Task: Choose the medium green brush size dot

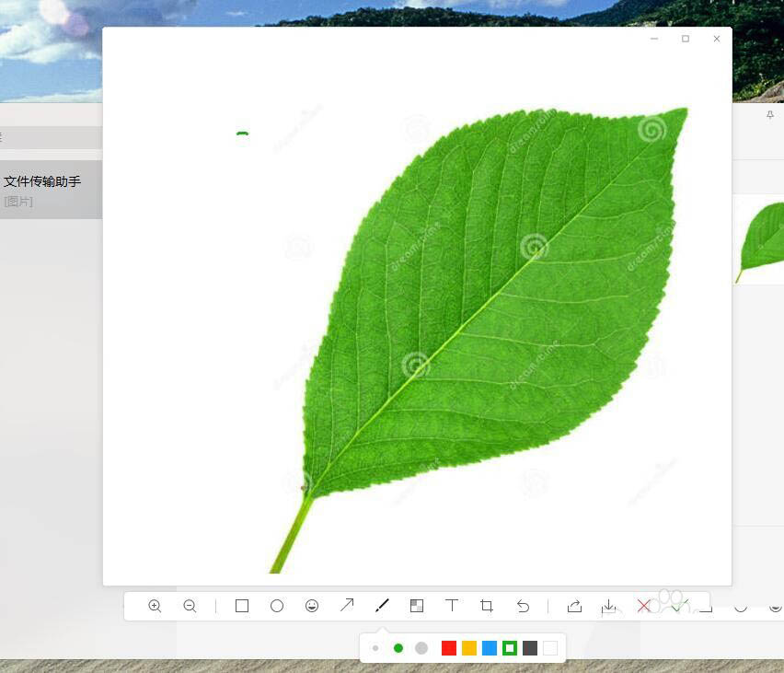Action: (x=398, y=648)
